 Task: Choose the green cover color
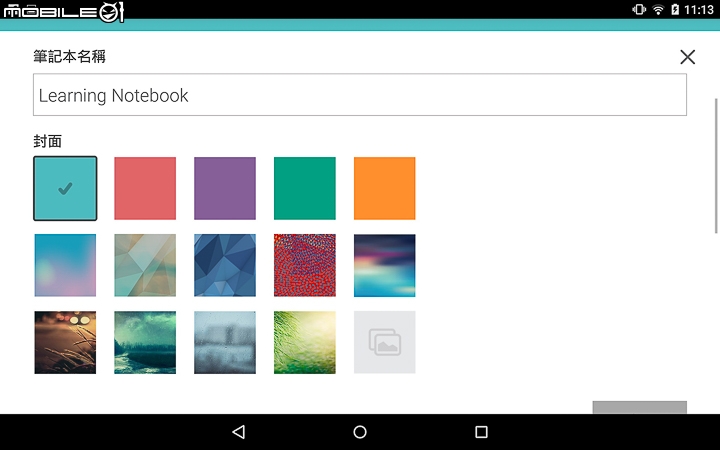305,188
